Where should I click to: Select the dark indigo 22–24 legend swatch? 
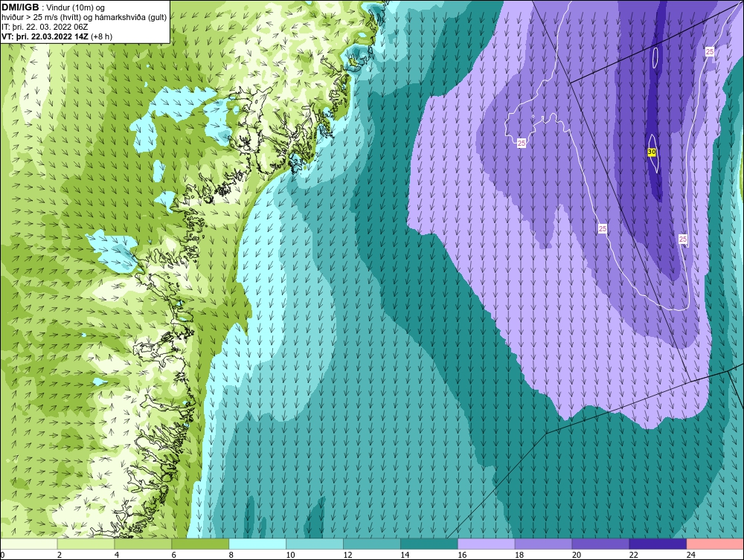[x=658, y=544]
